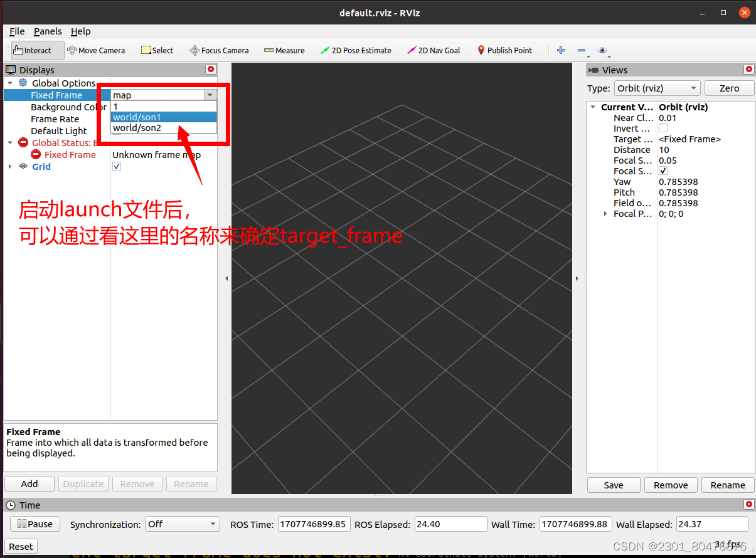Click the Add button to add a display

[29, 483]
